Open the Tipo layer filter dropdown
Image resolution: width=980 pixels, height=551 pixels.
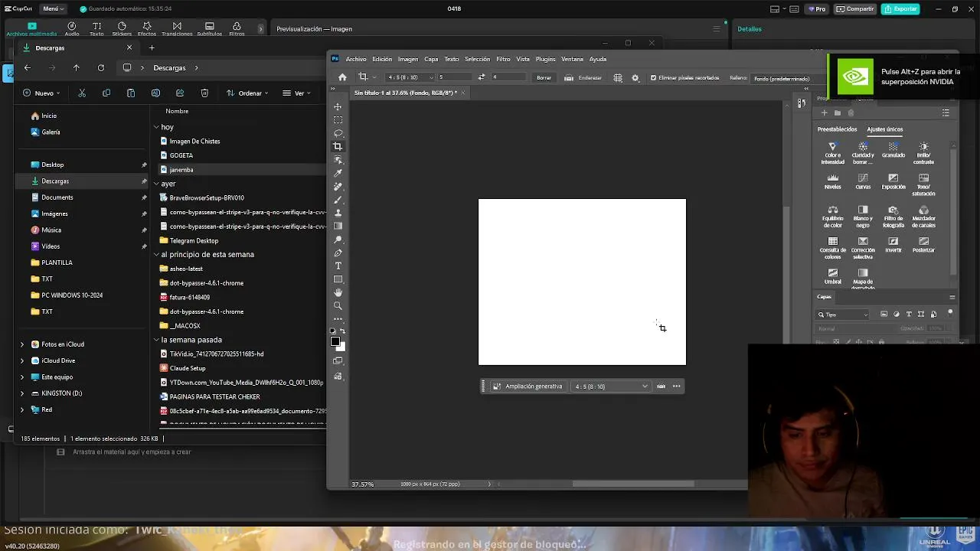pyautogui.click(x=843, y=315)
